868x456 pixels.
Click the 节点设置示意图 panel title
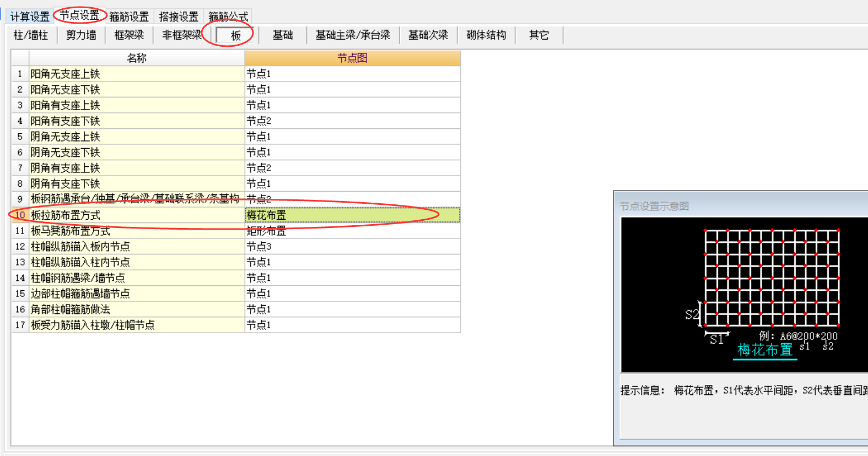[654, 206]
